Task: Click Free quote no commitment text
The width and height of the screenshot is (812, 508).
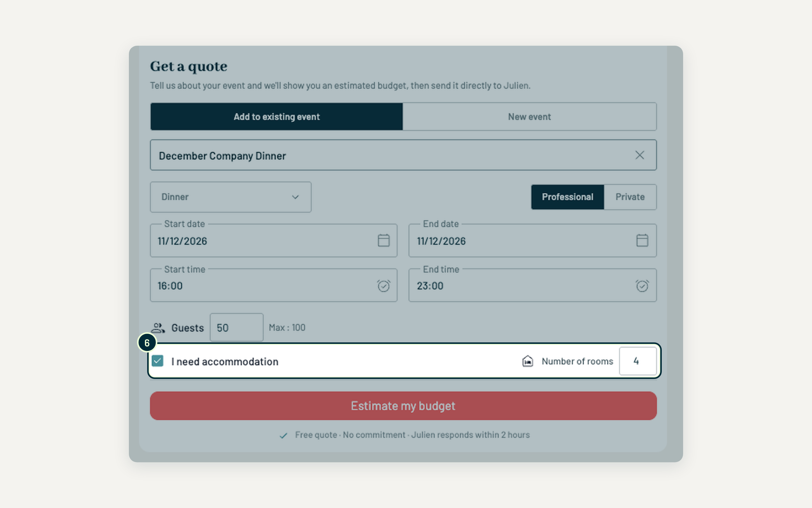Action: [x=412, y=435]
